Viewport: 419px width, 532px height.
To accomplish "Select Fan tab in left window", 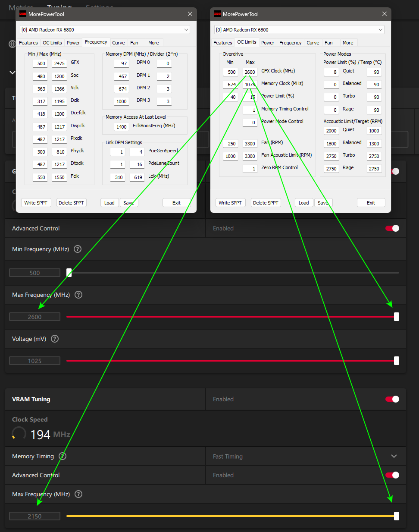I will [134, 43].
